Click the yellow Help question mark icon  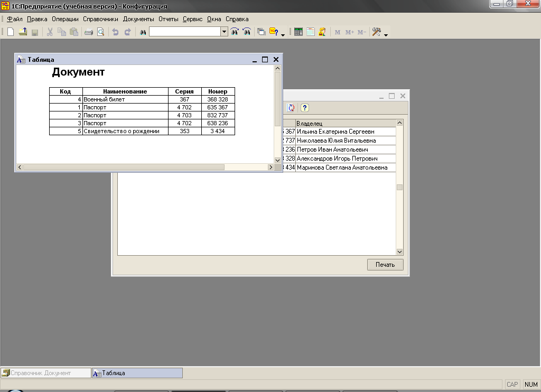pos(305,108)
